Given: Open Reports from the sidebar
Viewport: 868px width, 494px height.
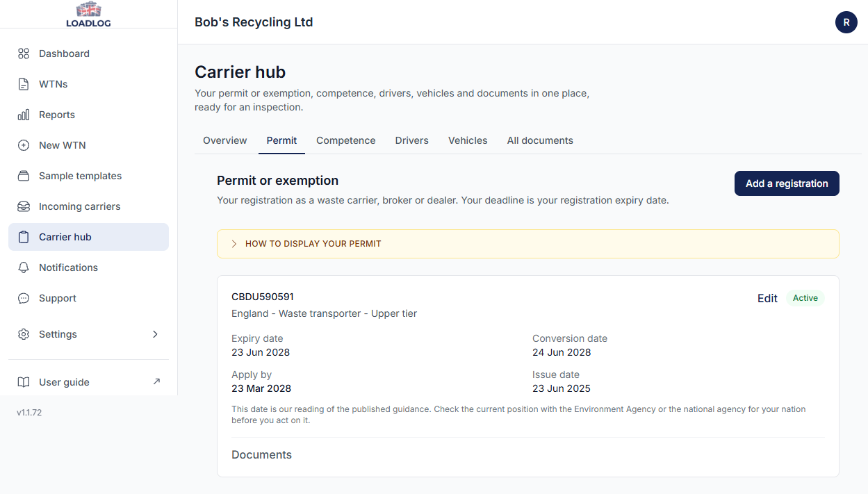Looking at the screenshot, I should 88,115.
